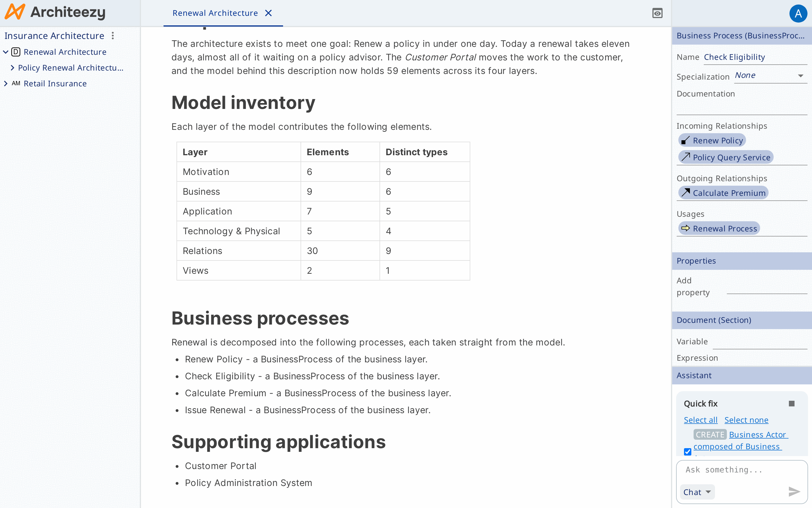This screenshot has height=508, width=812.
Task: Click the Check Eligibility bullet item
Action: (312, 376)
